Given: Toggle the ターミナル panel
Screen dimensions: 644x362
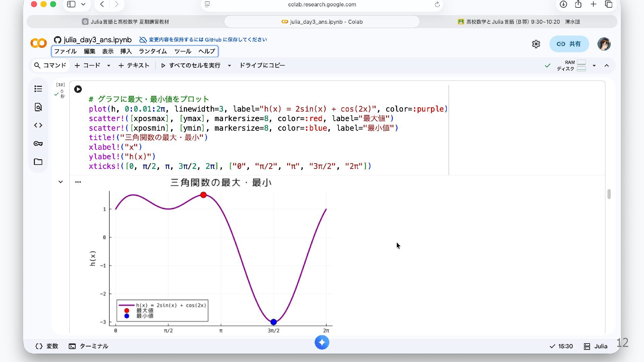Looking at the screenshot, I should pyautogui.click(x=89, y=346).
